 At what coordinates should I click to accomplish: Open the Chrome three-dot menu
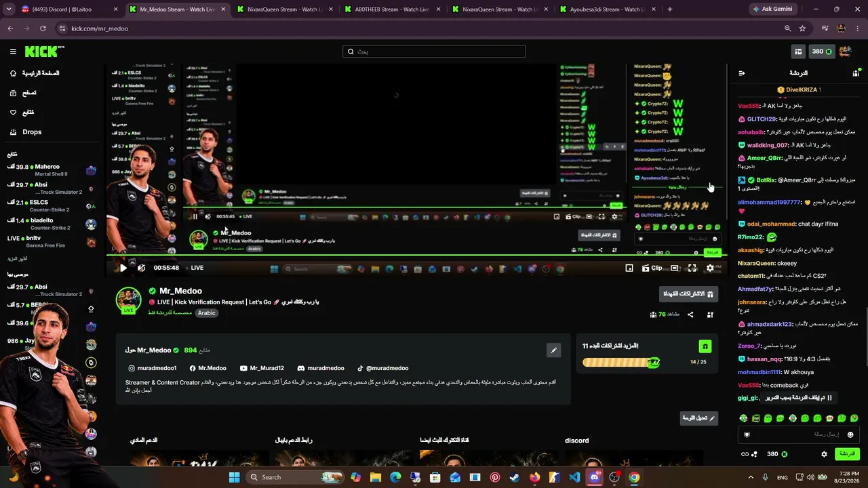[x=858, y=28]
